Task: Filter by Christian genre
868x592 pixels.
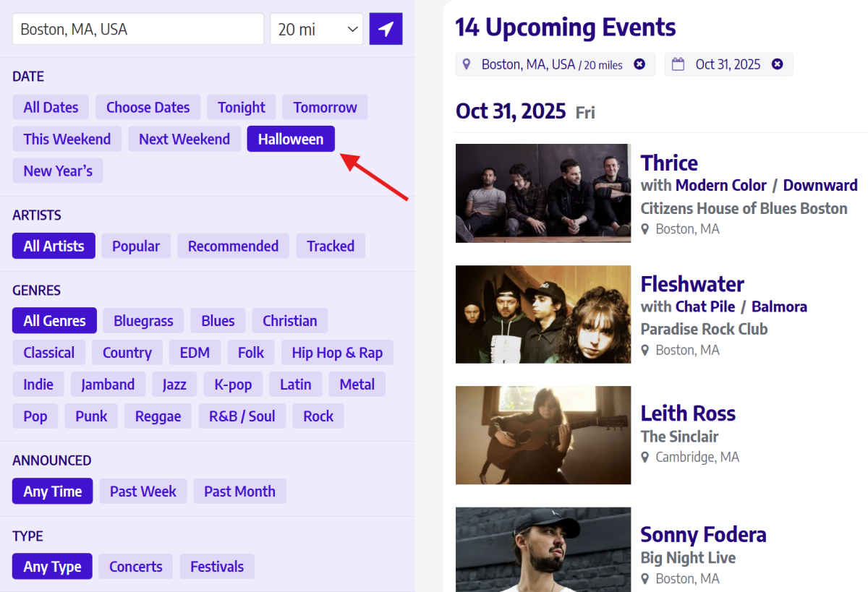Action: coord(290,321)
